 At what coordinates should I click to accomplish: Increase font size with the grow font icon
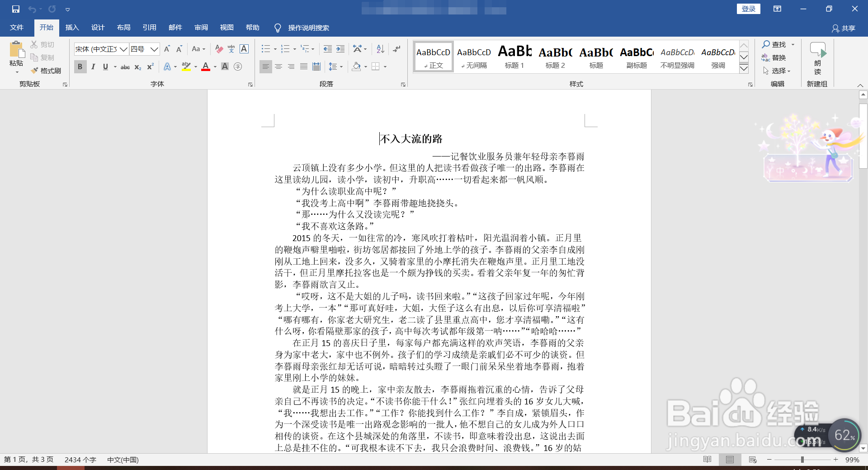pyautogui.click(x=167, y=49)
